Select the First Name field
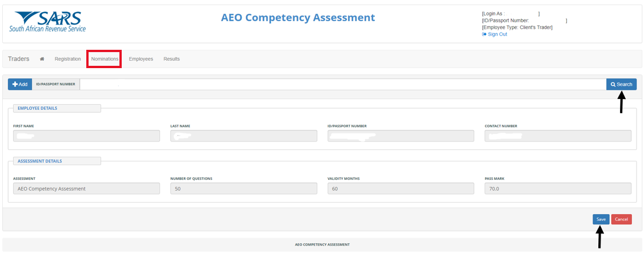This screenshot has width=644, height=253. [86, 136]
